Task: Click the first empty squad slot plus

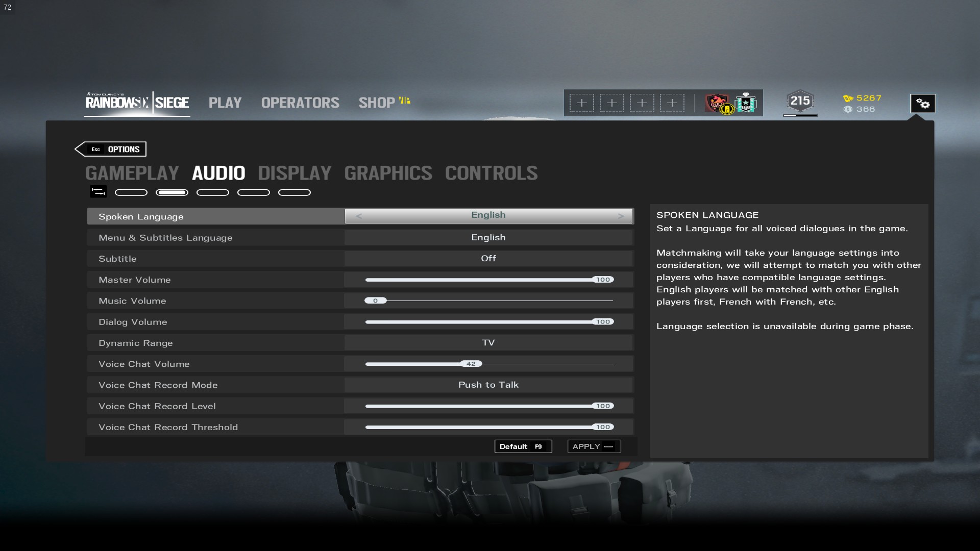Action: (581, 103)
